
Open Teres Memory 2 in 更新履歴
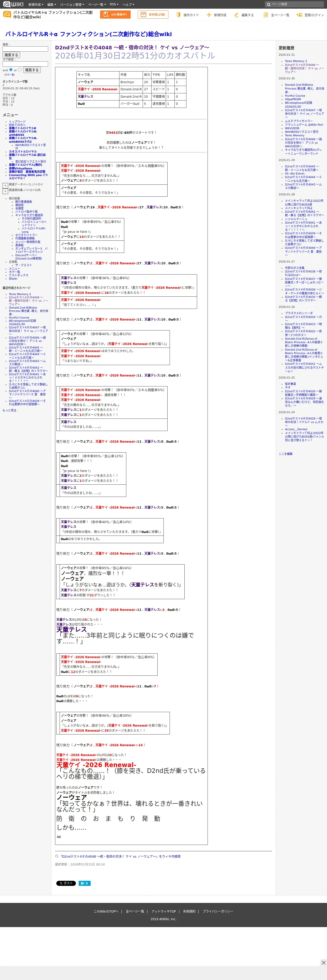pos(296,61)
